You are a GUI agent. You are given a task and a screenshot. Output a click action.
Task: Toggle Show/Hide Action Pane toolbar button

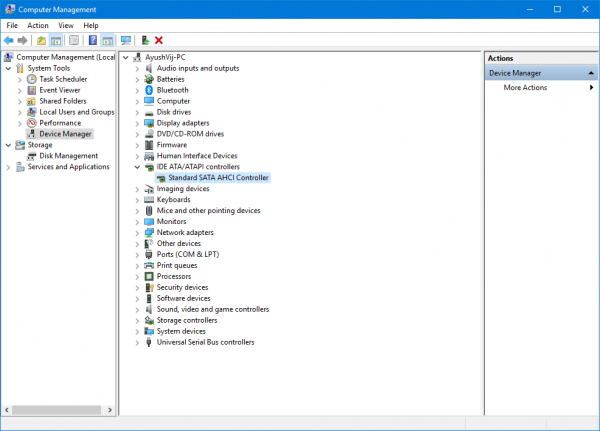coord(107,40)
